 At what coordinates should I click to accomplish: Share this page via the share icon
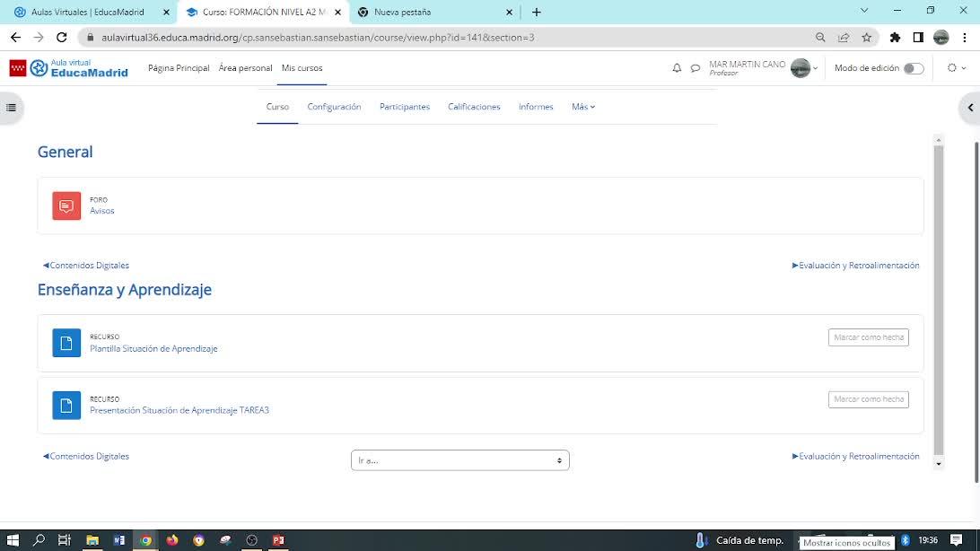click(843, 38)
